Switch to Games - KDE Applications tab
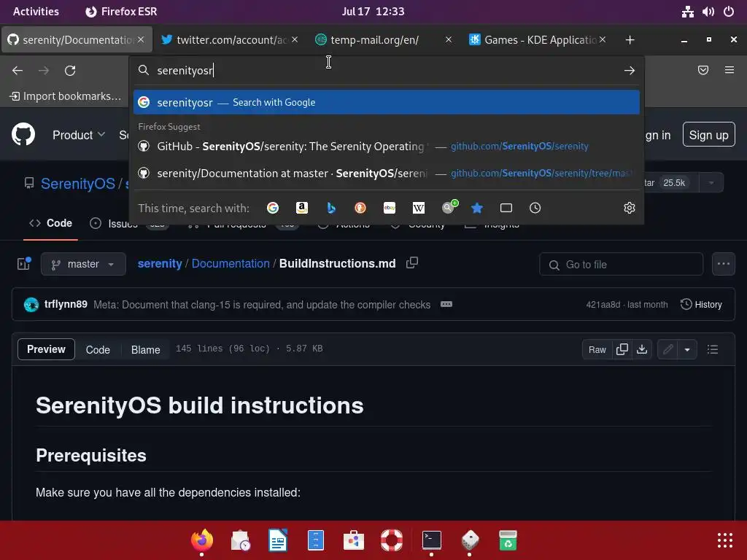 [538, 40]
